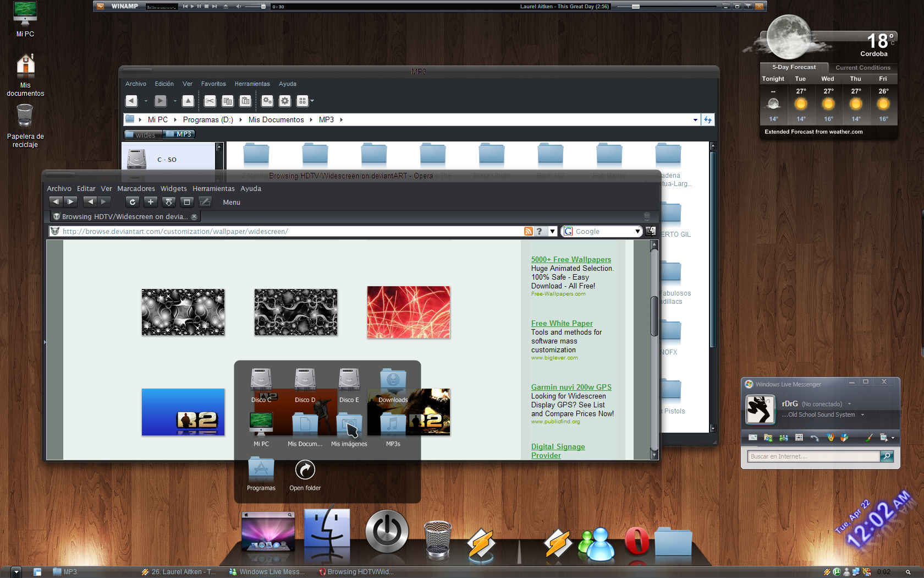Screen dimensions: 924x578
Task: Open the Views dropdown arrow in explorer toolbar
Action: pyautogui.click(x=312, y=101)
